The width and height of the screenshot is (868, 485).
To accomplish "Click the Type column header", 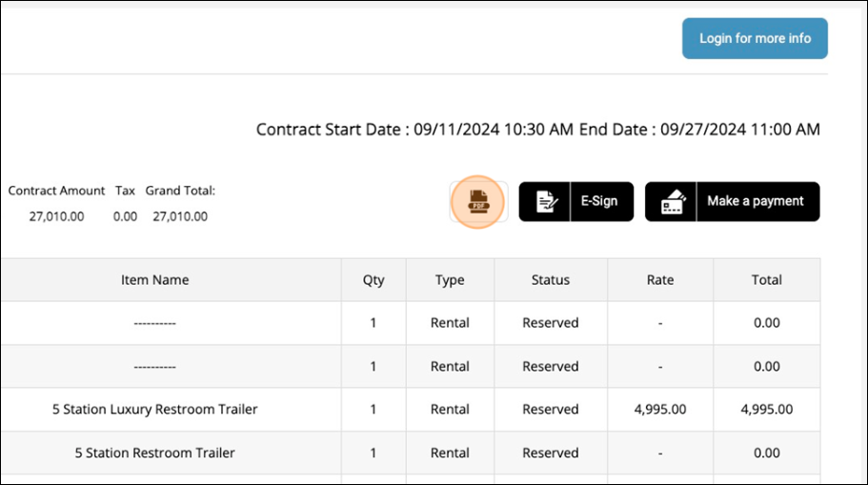I will pyautogui.click(x=450, y=280).
